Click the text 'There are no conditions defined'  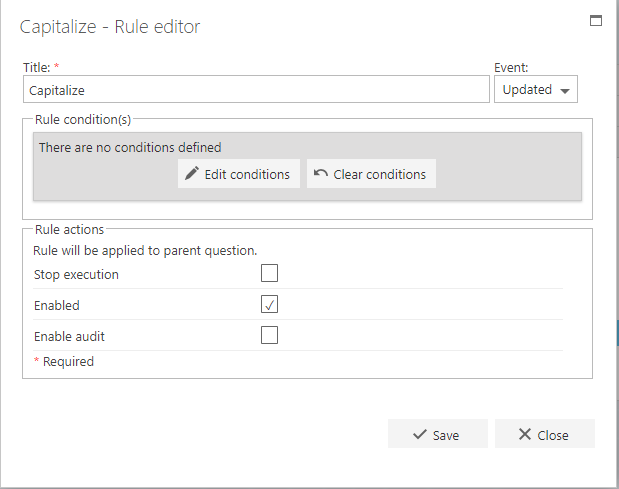pyautogui.click(x=130, y=148)
